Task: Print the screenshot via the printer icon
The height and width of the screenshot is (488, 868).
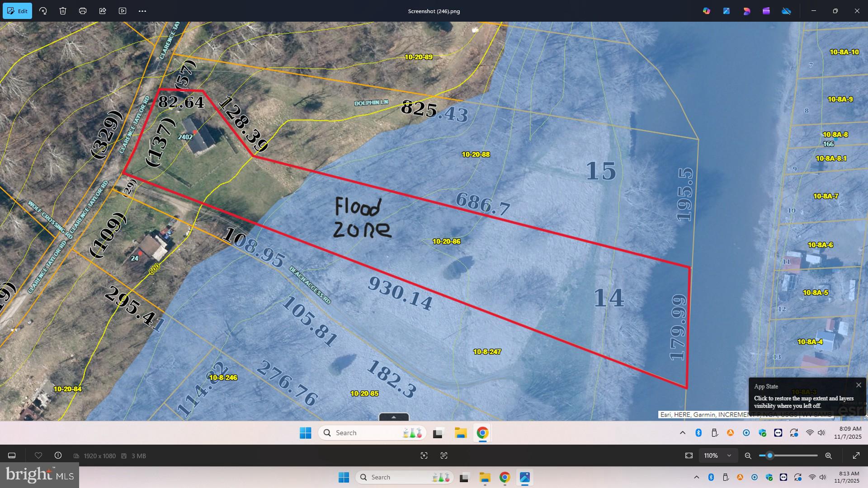Action: [x=83, y=11]
